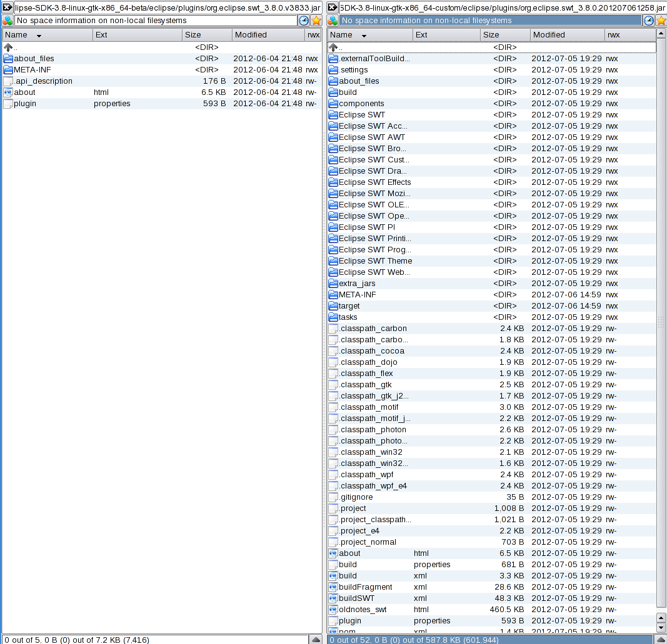
Task: Select build properties file in right pane
Action: click(492, 565)
